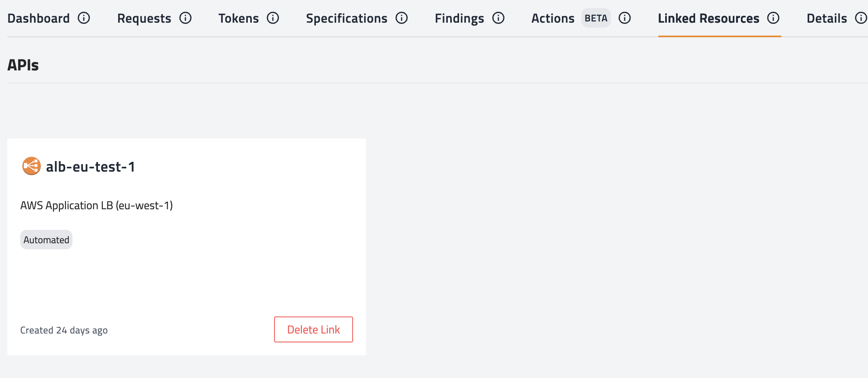The width and height of the screenshot is (868, 378).
Task: Open the Findings tab
Action: [x=459, y=19]
